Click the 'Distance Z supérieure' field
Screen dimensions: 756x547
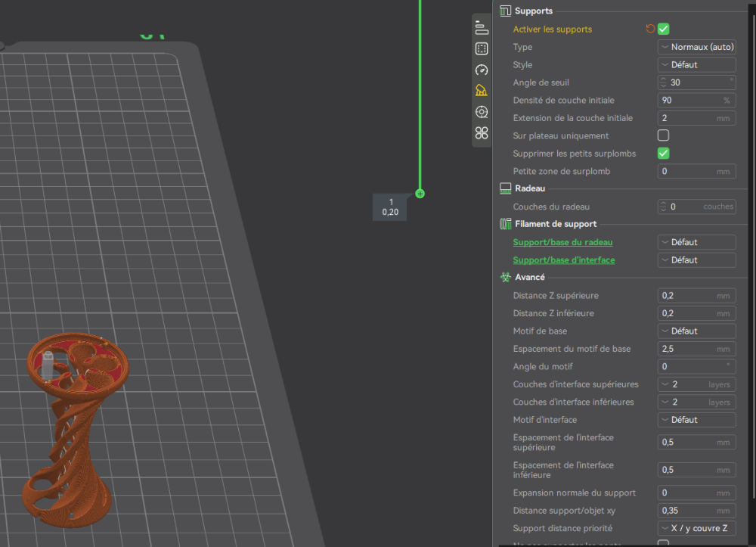(x=697, y=296)
